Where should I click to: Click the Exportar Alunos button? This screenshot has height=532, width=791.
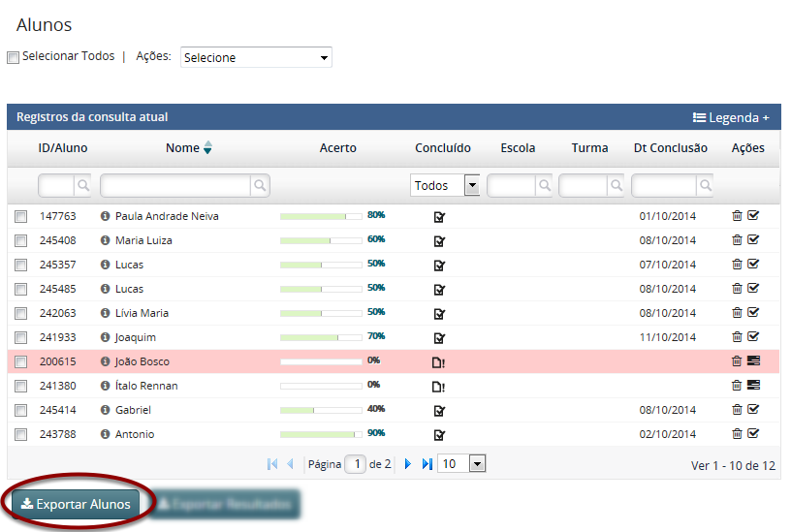tap(77, 504)
